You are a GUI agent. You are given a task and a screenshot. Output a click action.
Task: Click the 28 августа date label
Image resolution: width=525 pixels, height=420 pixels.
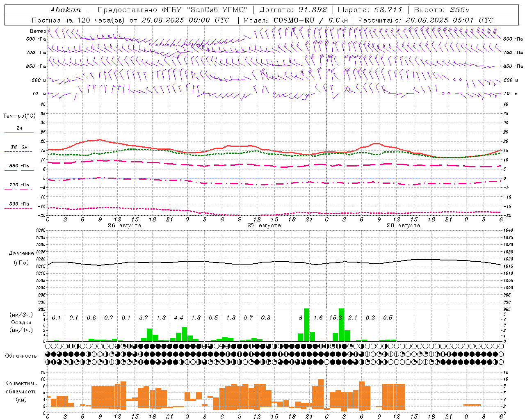[404, 226]
